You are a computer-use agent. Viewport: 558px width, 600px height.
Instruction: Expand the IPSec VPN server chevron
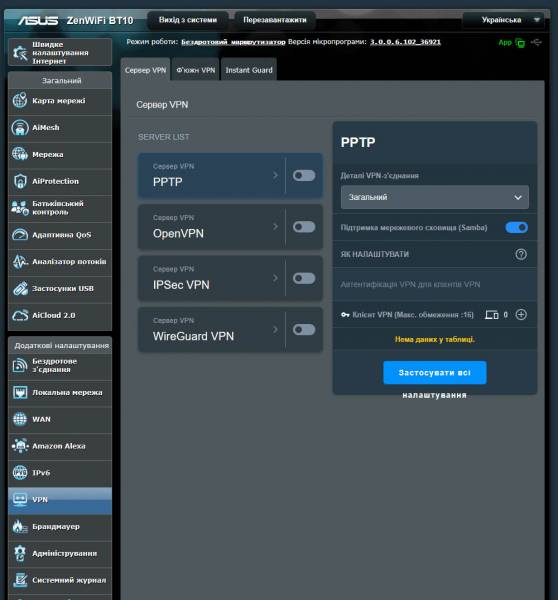[275, 278]
